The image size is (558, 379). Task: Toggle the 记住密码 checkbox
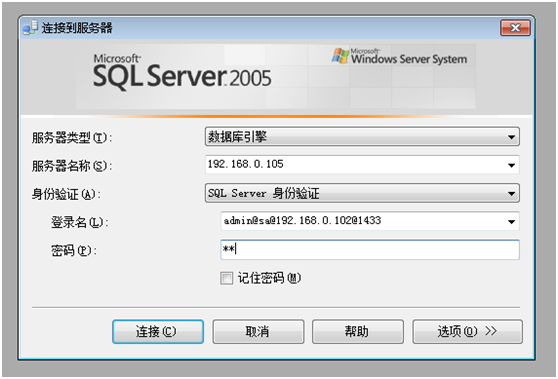tap(226, 278)
